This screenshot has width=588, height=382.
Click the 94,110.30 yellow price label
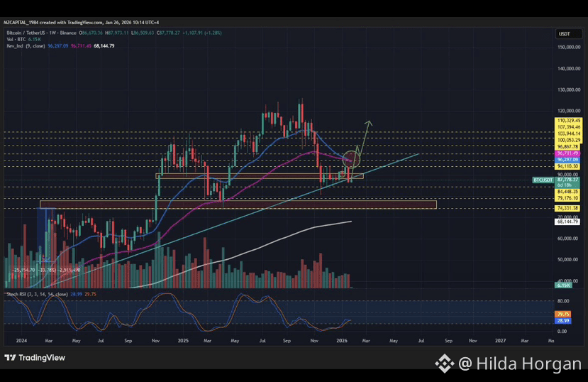pos(567,166)
